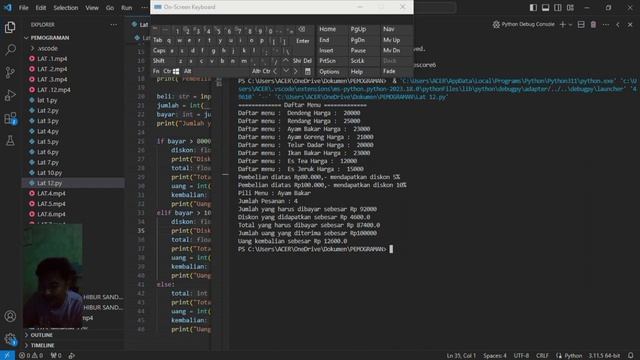
Task: Open the Explorer view in activity bar
Action: [x=10, y=27]
